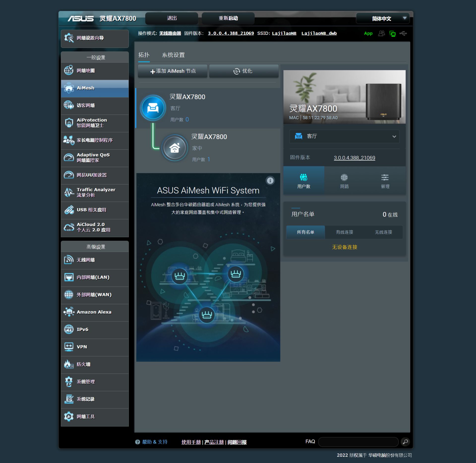The image size is (476, 463).
Task: Select the AiMesh sidebar item
Action: (95, 88)
